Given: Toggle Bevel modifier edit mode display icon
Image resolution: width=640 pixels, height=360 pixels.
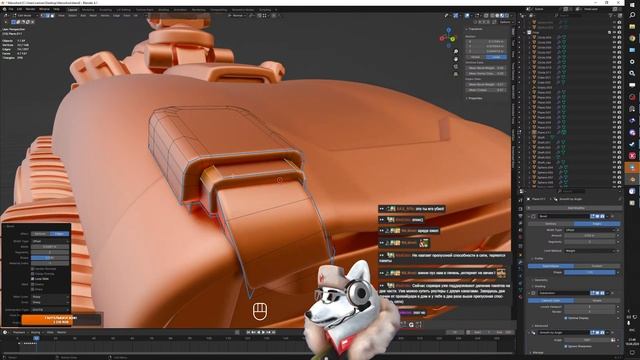Looking at the screenshot, I should coord(593,216).
